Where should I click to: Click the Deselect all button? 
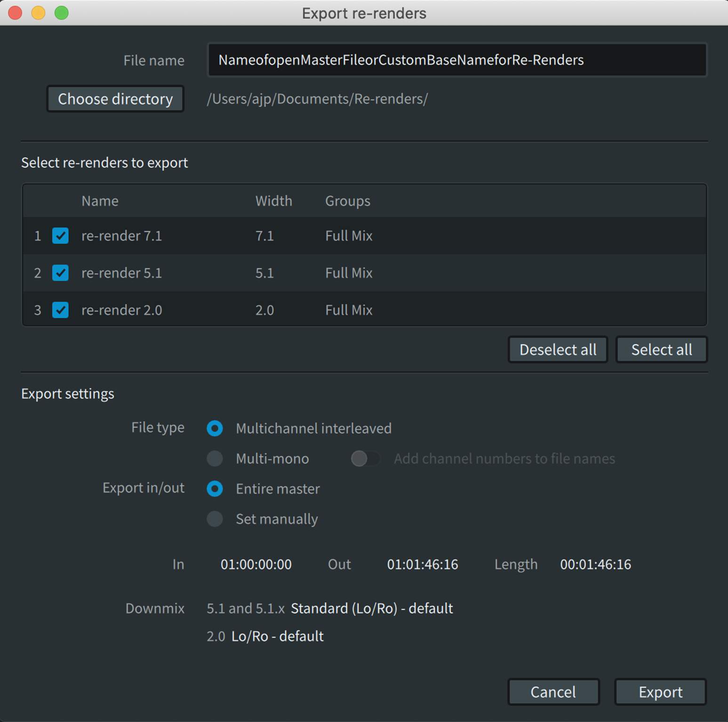pyautogui.click(x=558, y=350)
